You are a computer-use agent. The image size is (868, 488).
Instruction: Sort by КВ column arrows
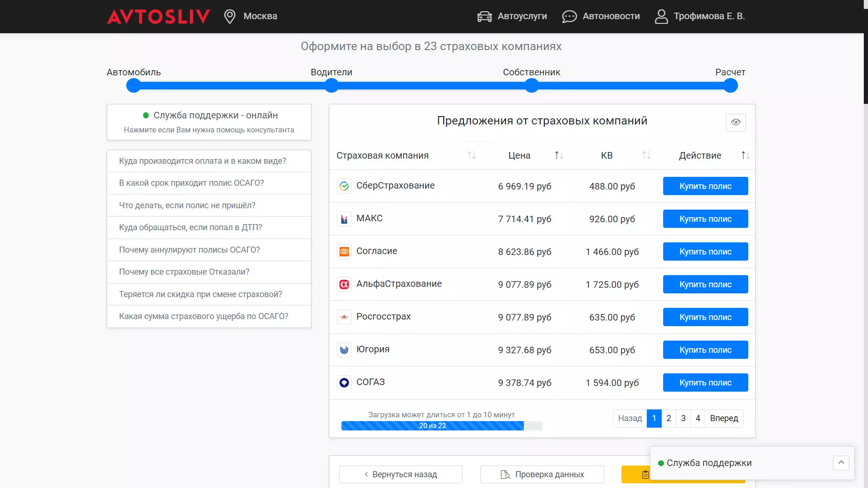pos(646,155)
